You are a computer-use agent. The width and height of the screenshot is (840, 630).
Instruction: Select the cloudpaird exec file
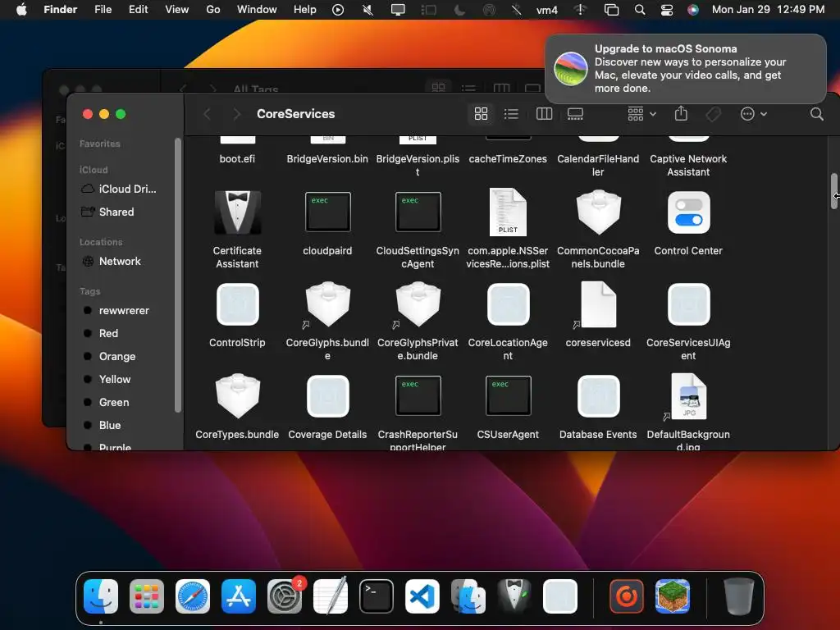tap(327, 212)
